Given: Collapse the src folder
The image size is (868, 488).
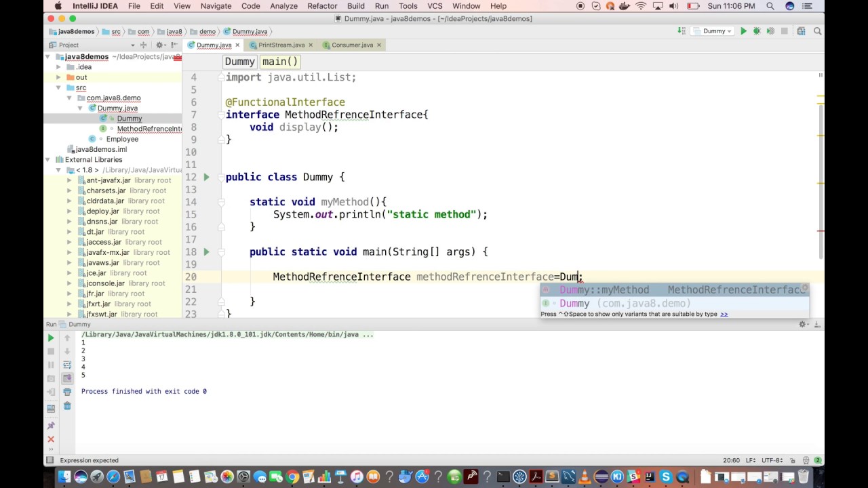Looking at the screenshot, I should coord(58,87).
